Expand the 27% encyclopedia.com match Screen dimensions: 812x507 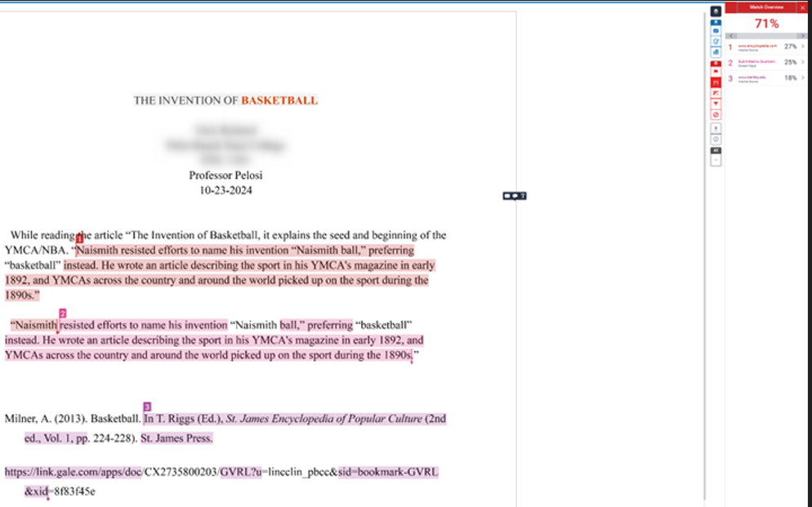point(804,47)
